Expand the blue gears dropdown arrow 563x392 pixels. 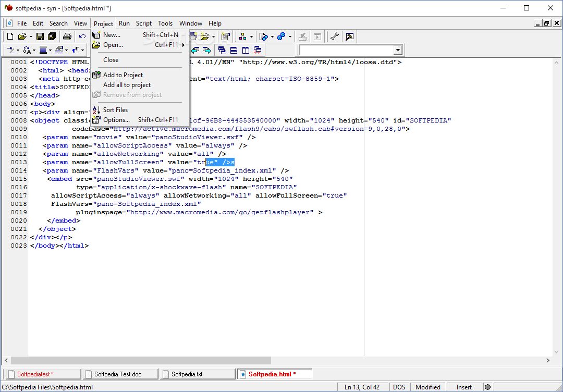(x=290, y=36)
